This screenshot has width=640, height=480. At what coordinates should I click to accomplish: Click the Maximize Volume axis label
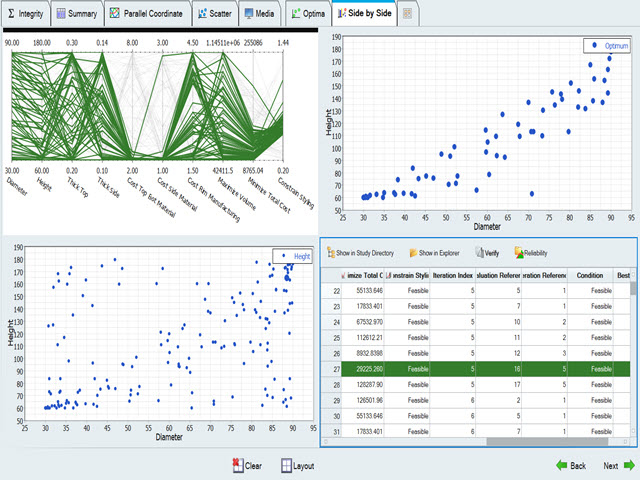pyautogui.click(x=237, y=193)
